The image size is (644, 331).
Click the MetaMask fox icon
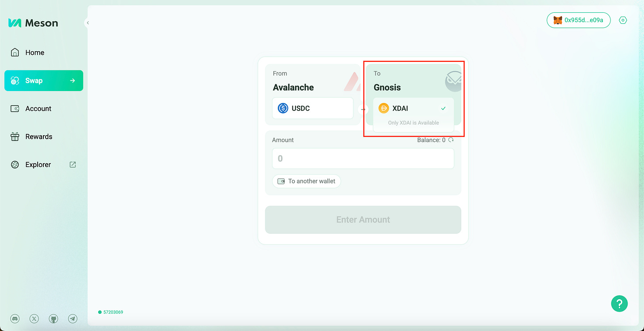tap(557, 20)
